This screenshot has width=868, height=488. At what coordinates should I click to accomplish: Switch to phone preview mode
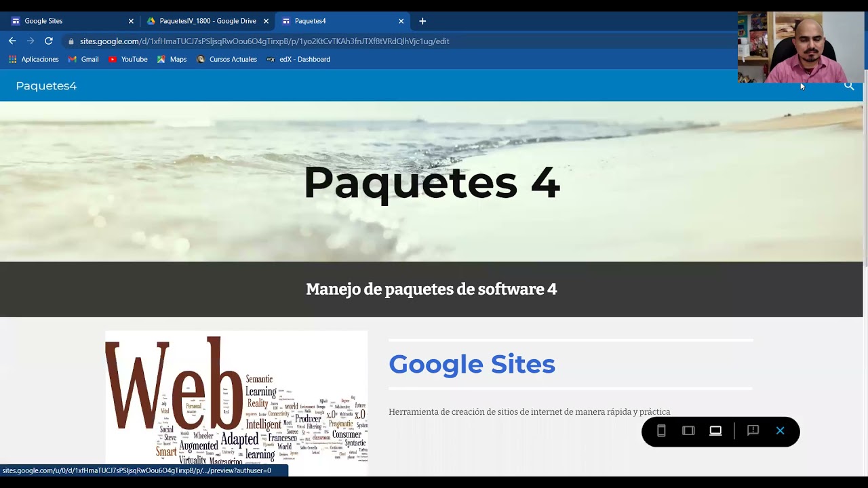tap(661, 431)
